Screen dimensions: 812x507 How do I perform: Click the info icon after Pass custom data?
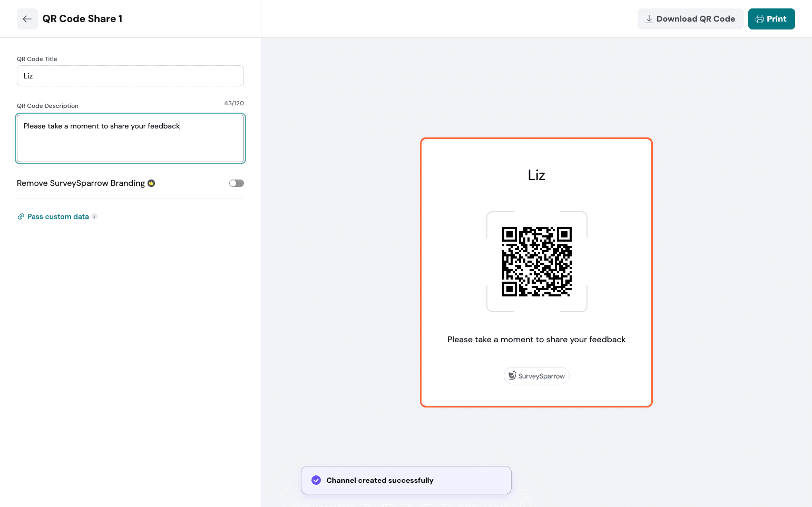coord(94,216)
